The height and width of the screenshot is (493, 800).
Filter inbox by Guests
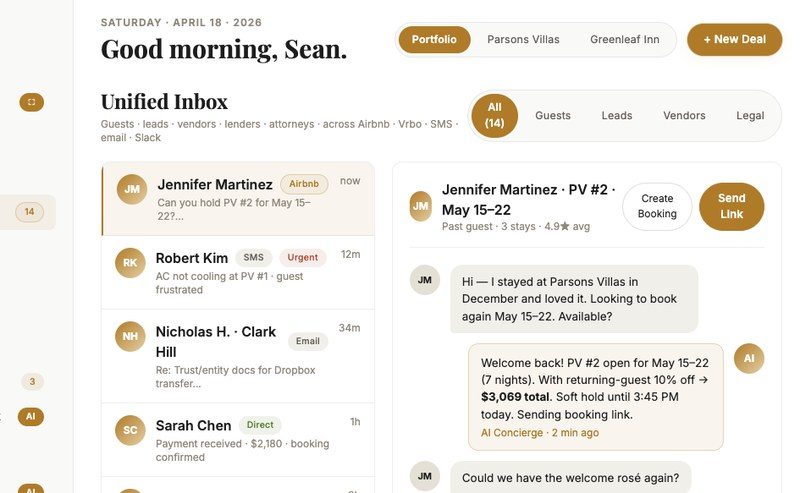click(553, 115)
